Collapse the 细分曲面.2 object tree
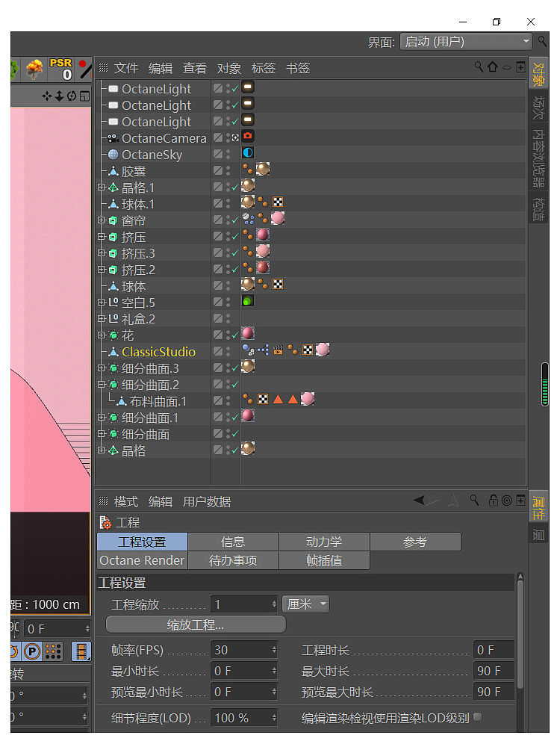560x747 pixels. tap(101, 385)
